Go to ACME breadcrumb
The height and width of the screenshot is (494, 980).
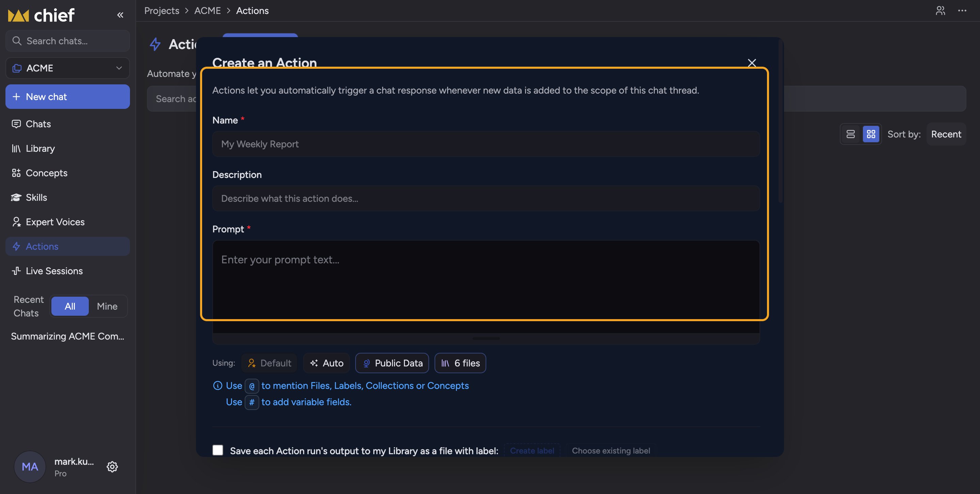coord(207,11)
